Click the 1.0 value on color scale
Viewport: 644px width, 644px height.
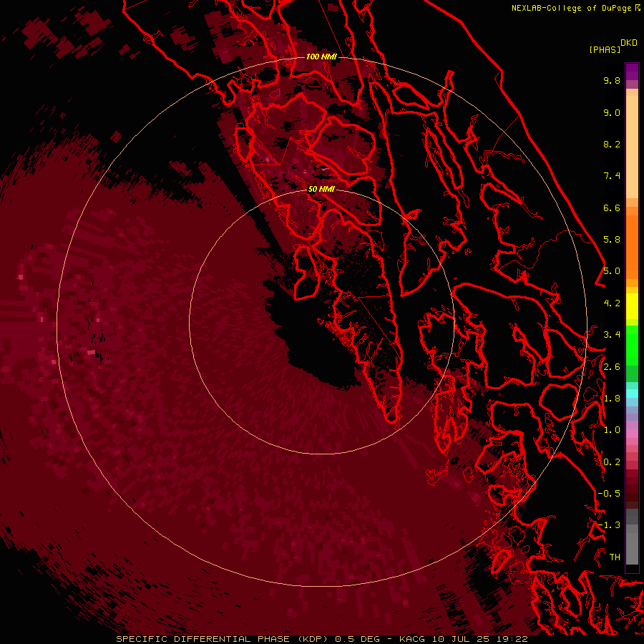(612, 430)
